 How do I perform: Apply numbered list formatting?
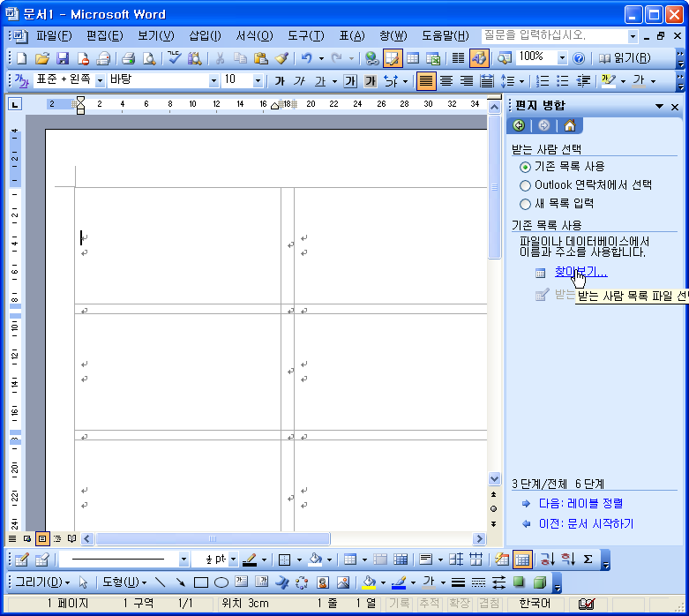(x=543, y=81)
